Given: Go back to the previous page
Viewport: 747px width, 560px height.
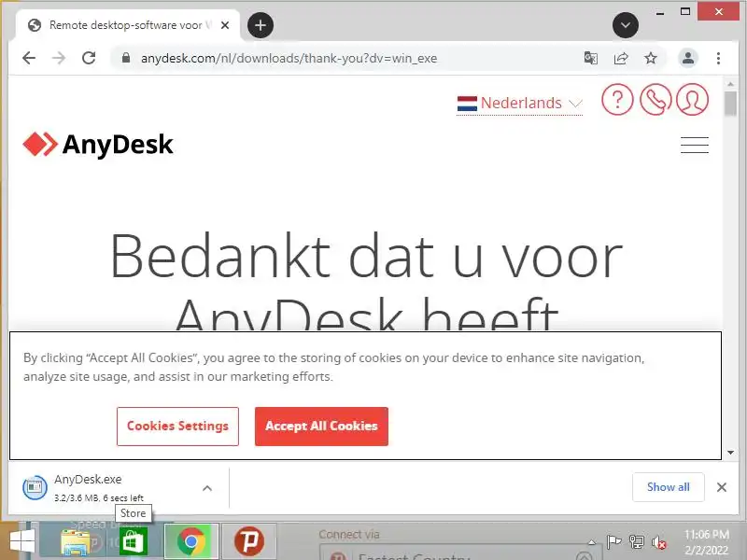Looking at the screenshot, I should click(x=29, y=58).
